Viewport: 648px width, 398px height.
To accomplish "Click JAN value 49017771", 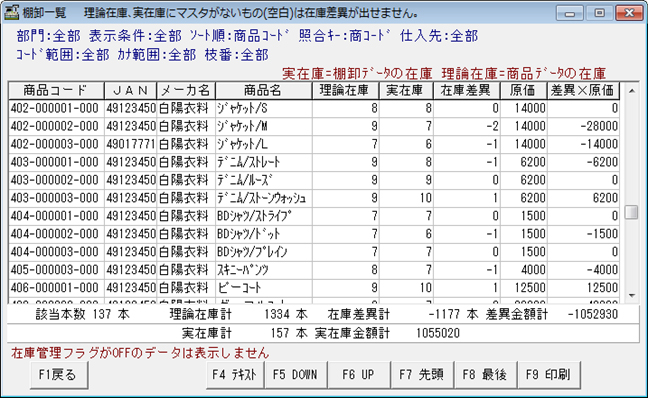I will tap(131, 144).
